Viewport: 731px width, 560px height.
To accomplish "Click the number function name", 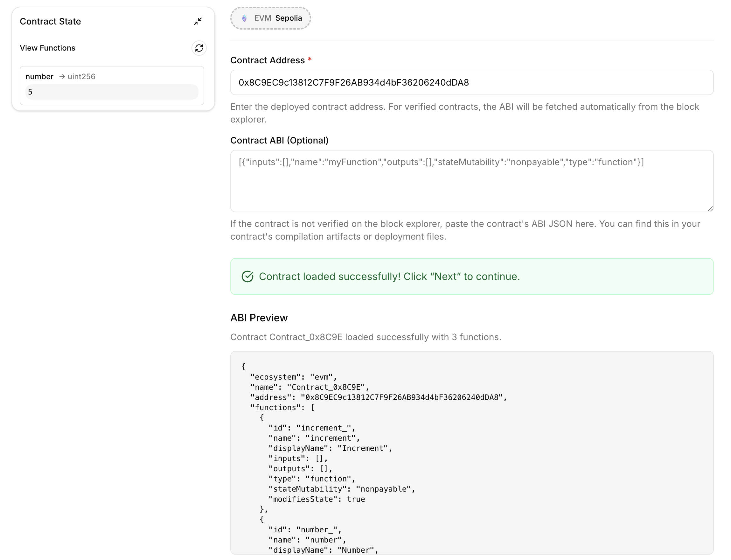I will (x=39, y=77).
